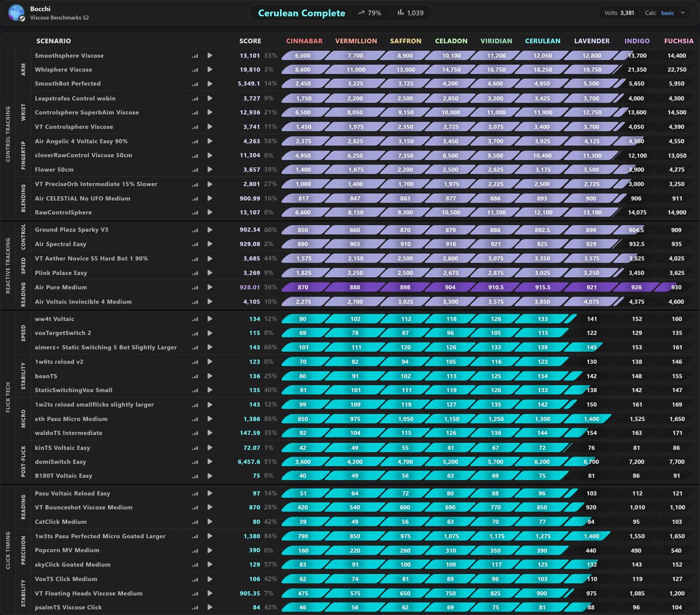The width and height of the screenshot is (700, 615).
Task: Click Bocchi's profile avatar
Action: click(16, 13)
